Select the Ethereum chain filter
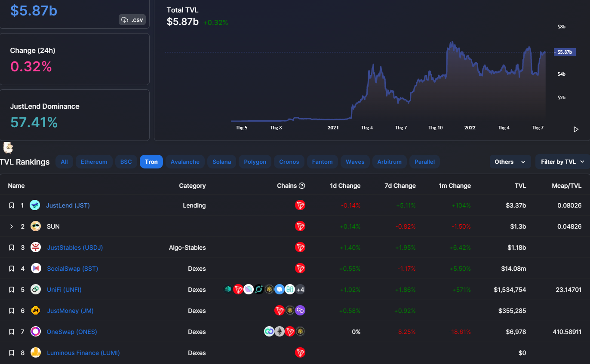The image size is (590, 364). point(94,162)
